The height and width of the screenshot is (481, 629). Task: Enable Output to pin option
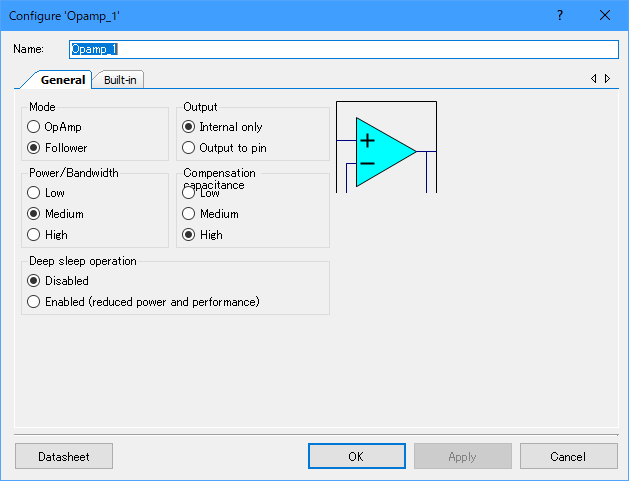pyautogui.click(x=189, y=148)
